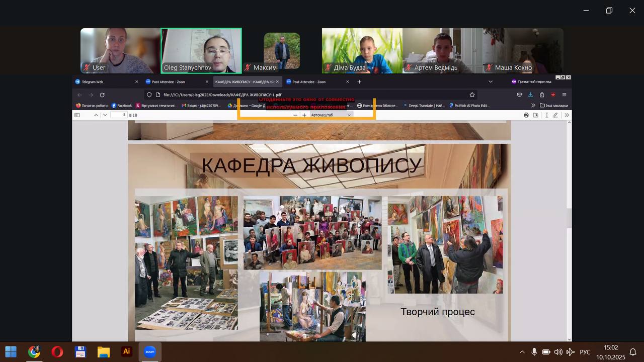Go to the previous PDF page

96,115
